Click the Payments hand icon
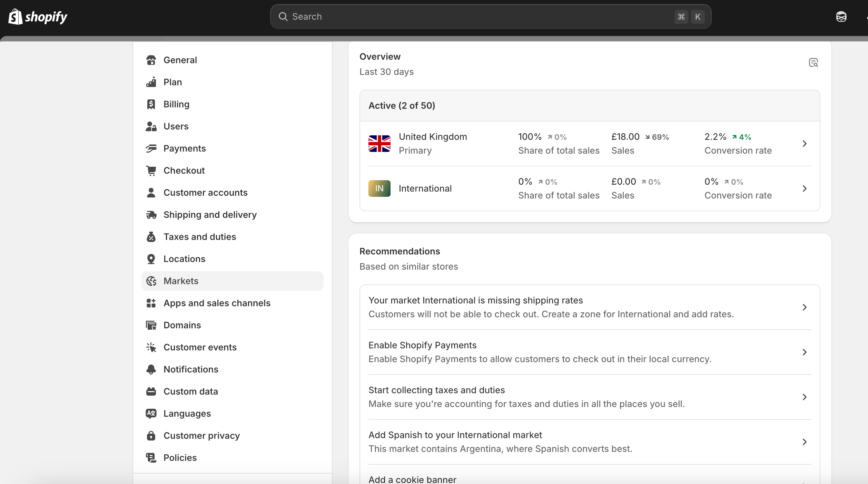Screen dimensions: 868x484 click(x=151, y=148)
